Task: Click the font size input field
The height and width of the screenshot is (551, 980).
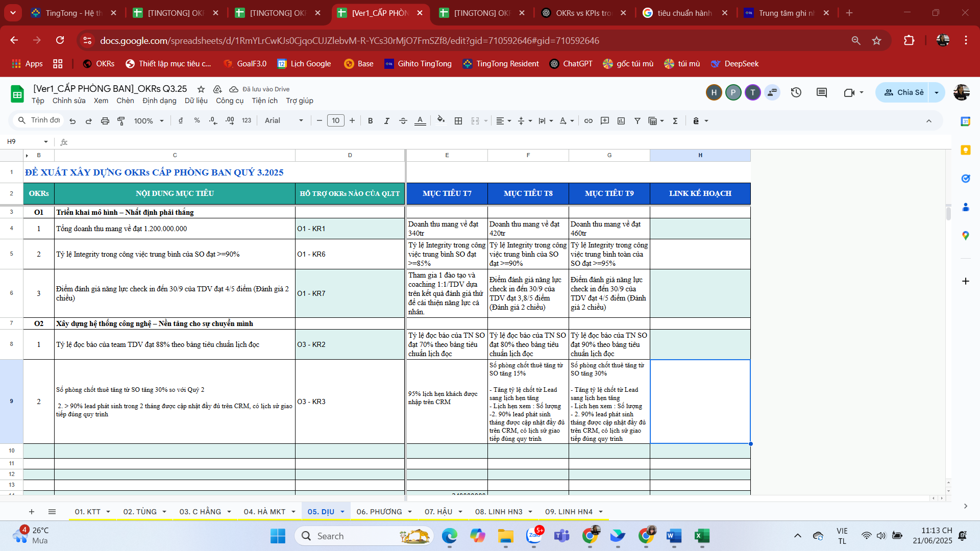Action: pos(335,121)
